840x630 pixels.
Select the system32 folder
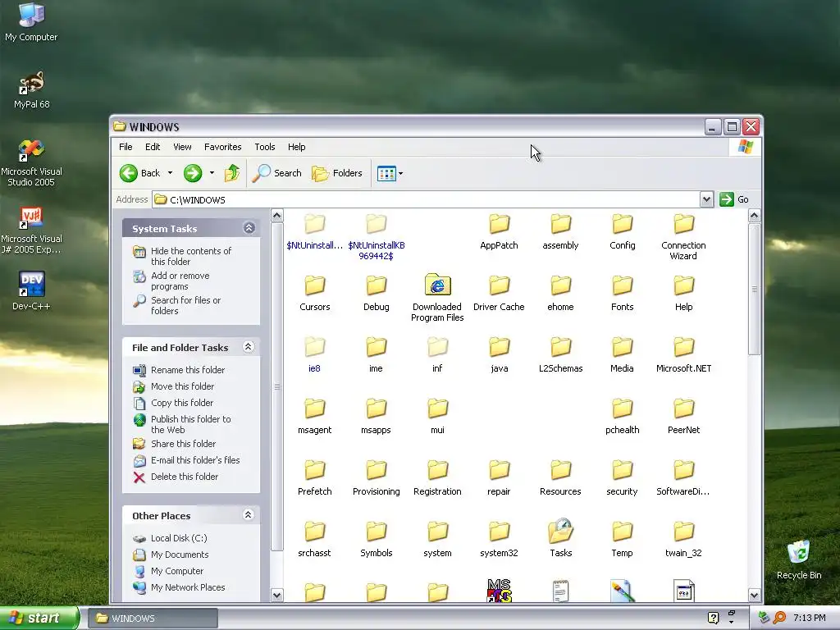(x=499, y=540)
